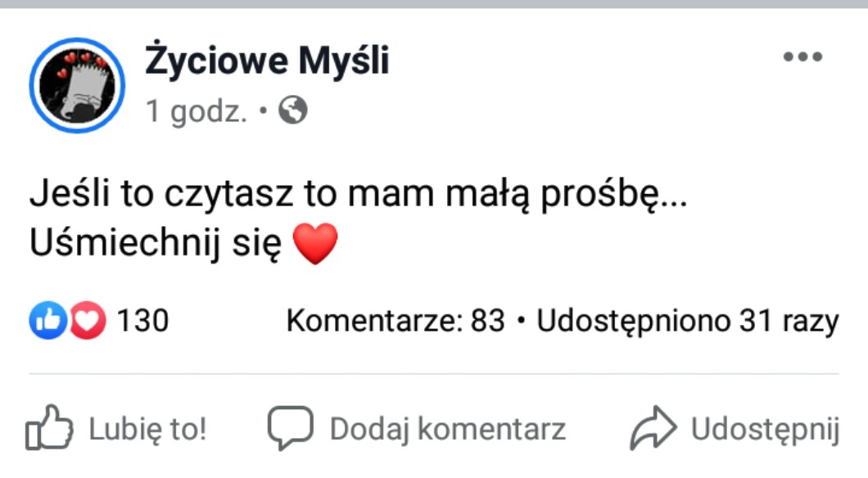Click the share arrow icon
The height and width of the screenshot is (478, 868).
click(x=653, y=428)
